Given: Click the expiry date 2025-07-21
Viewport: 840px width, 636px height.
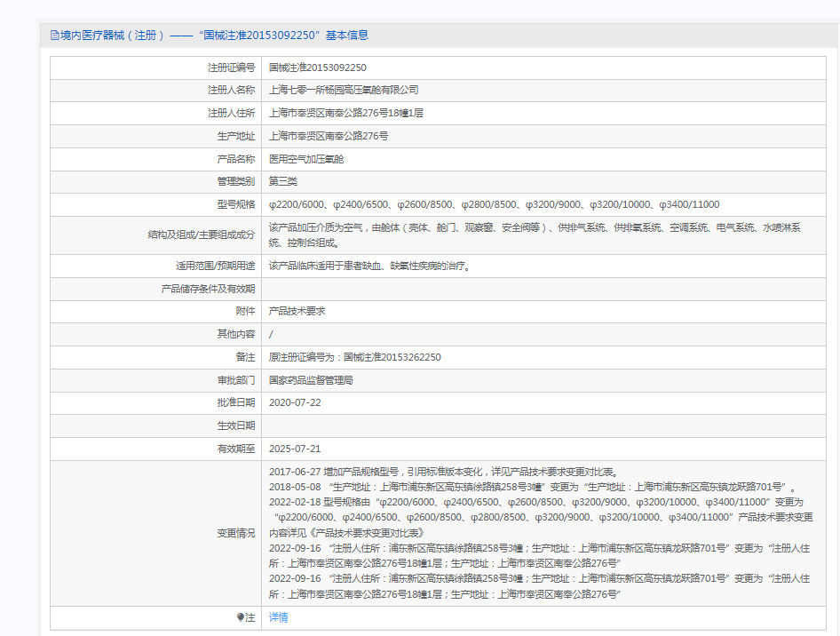Looking at the screenshot, I should (x=295, y=449).
